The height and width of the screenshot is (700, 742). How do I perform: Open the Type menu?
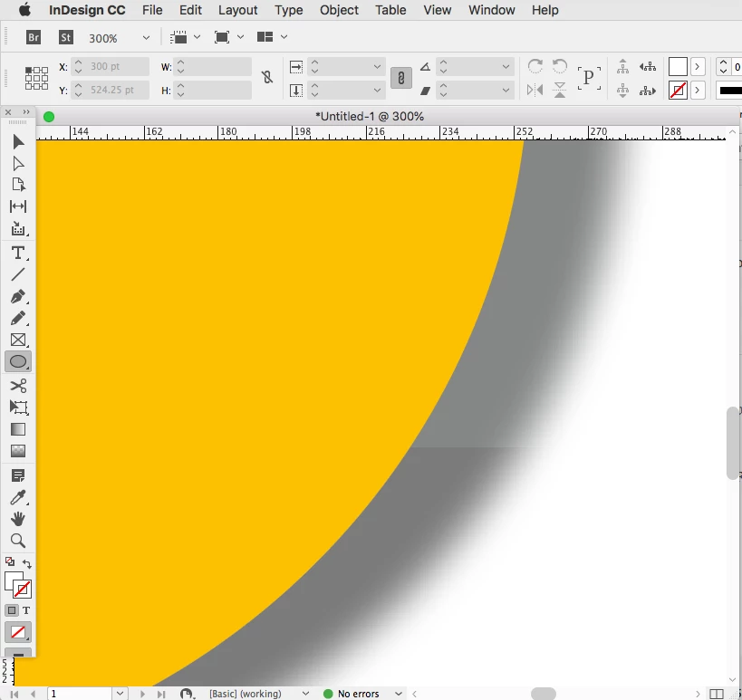coord(289,10)
